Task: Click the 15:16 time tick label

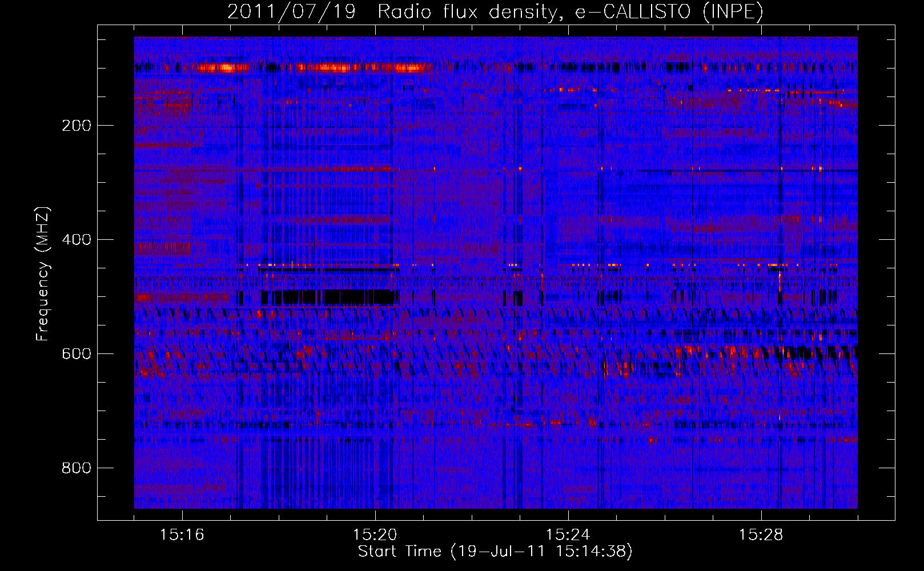Action: click(182, 535)
